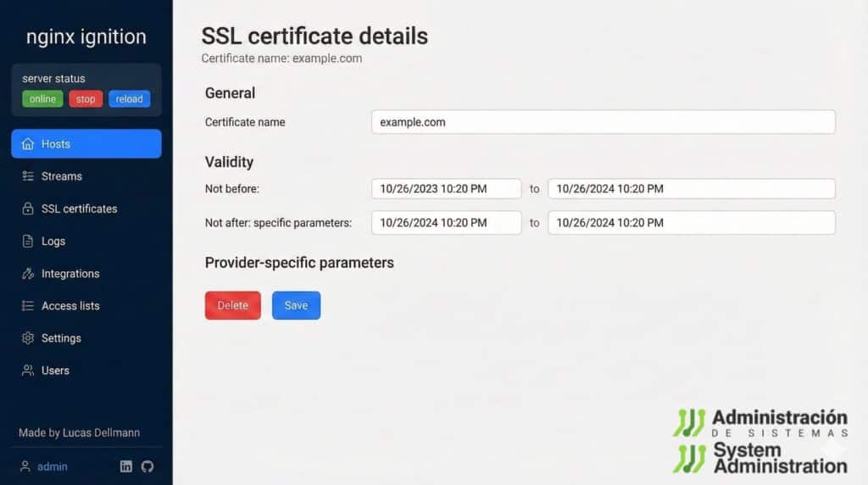
Task: Click the green online status badge
Action: click(x=42, y=99)
